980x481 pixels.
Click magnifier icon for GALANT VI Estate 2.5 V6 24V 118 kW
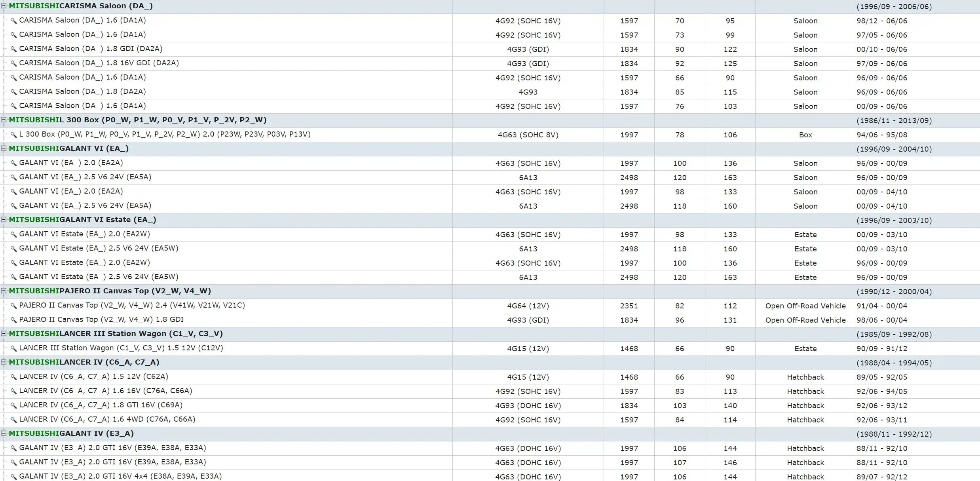pyautogui.click(x=13, y=249)
